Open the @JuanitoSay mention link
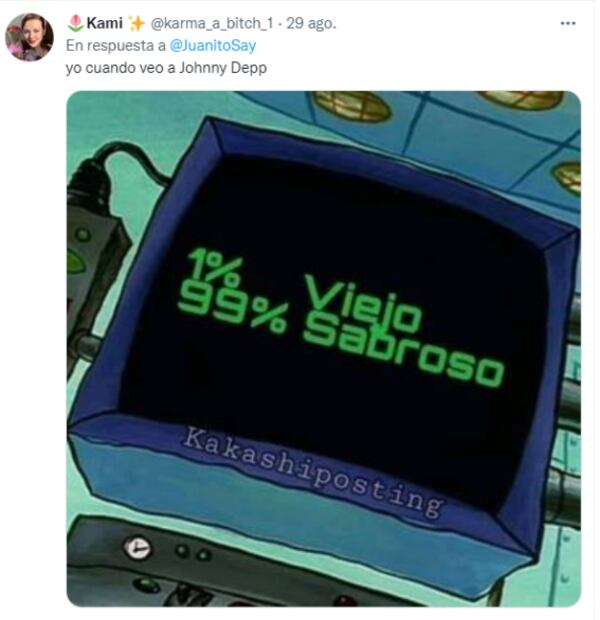Viewport: 600px width, 620px height. click(213, 46)
